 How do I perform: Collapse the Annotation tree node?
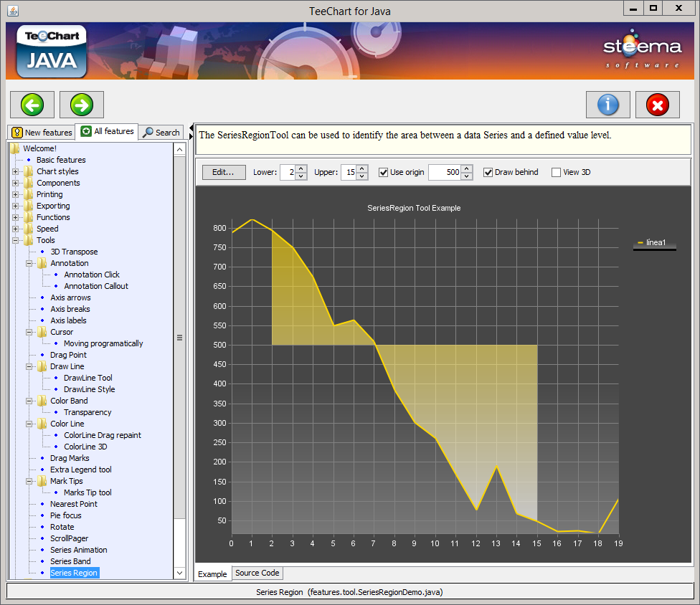click(29, 263)
